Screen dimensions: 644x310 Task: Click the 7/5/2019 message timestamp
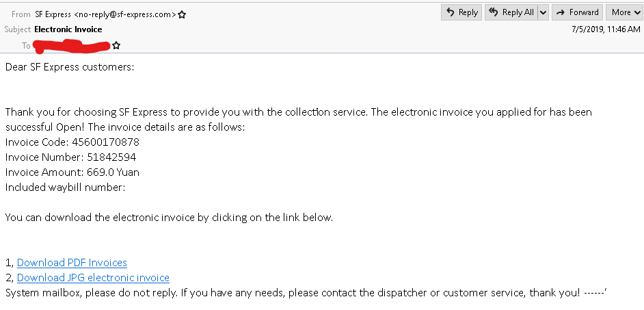pyautogui.click(x=606, y=29)
